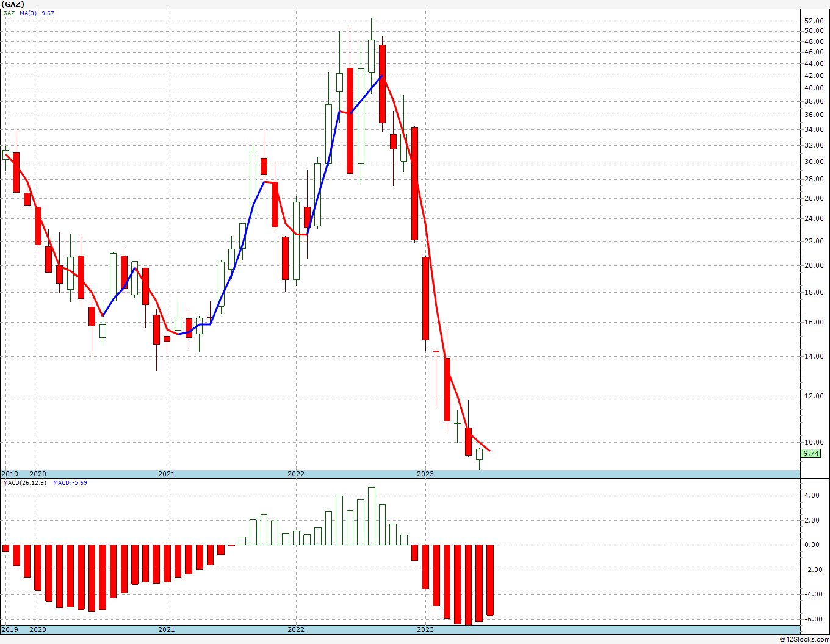Select the 22.00 price axis label
830x644 pixels.
pyautogui.click(x=814, y=241)
